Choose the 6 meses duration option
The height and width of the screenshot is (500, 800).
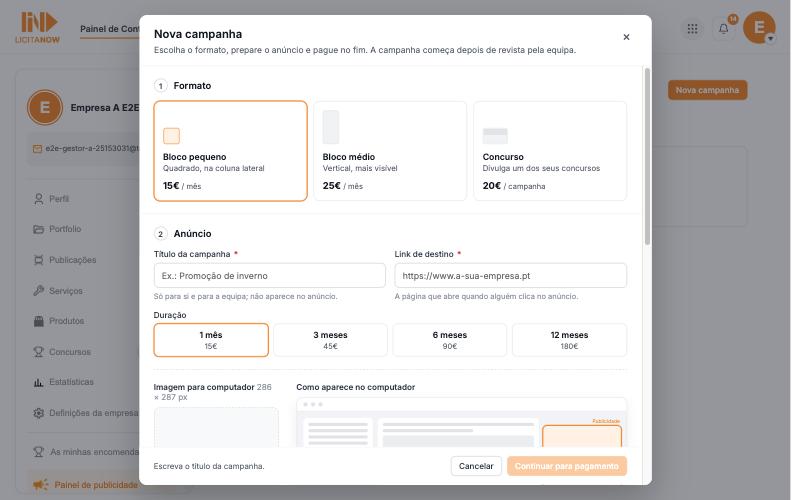coord(449,340)
